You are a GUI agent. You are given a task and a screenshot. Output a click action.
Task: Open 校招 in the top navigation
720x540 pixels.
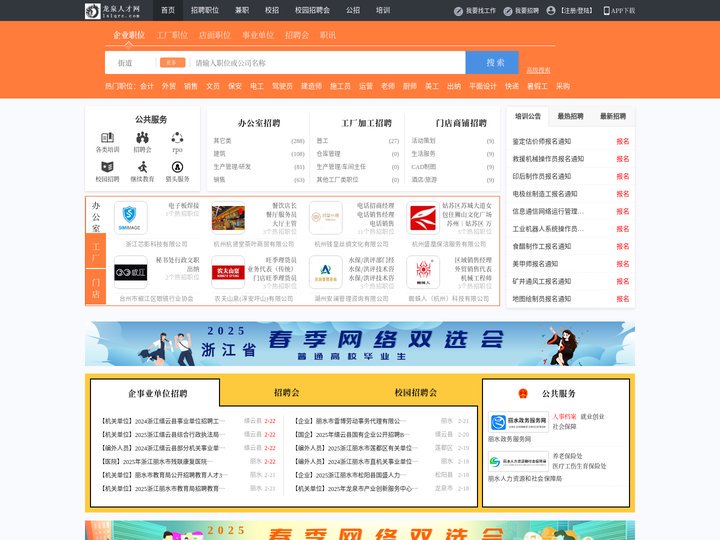click(x=272, y=10)
